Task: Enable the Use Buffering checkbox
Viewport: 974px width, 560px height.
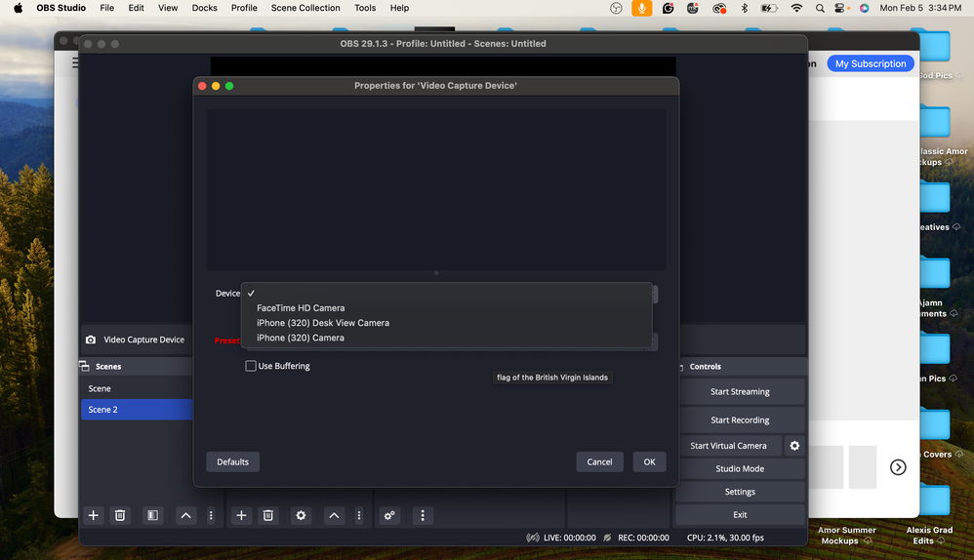Action: [251, 366]
